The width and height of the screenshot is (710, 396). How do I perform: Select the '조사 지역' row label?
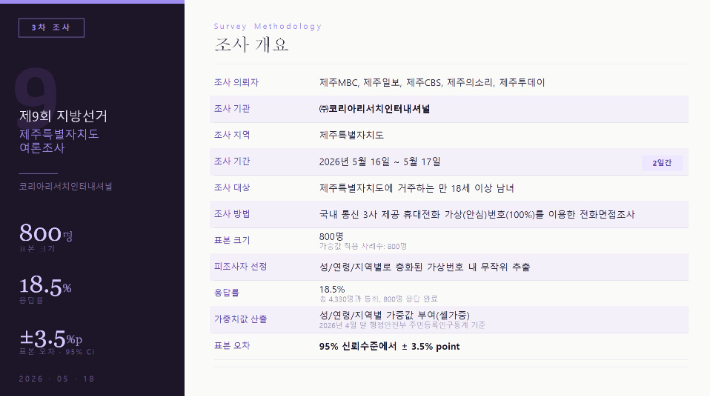pos(232,135)
